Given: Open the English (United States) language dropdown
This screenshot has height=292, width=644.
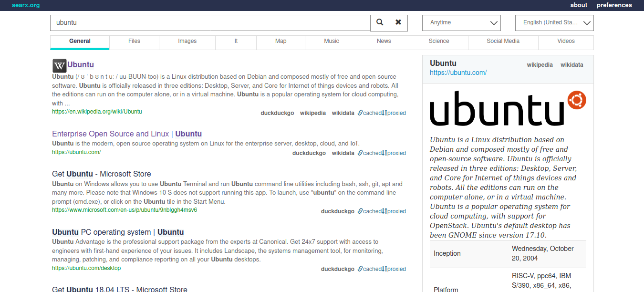Looking at the screenshot, I should [554, 23].
